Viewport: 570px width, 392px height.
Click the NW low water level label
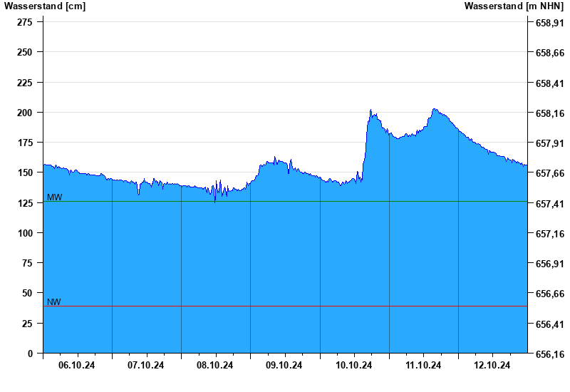(x=54, y=301)
